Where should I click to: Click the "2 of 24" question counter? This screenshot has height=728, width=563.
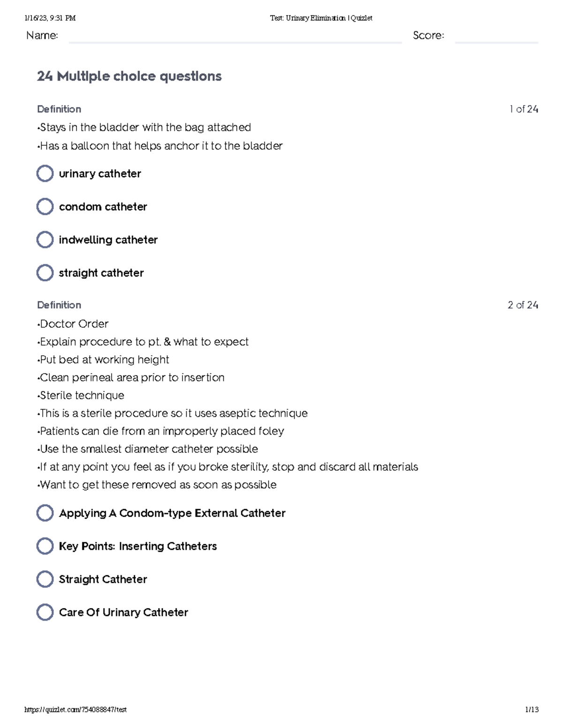523,305
